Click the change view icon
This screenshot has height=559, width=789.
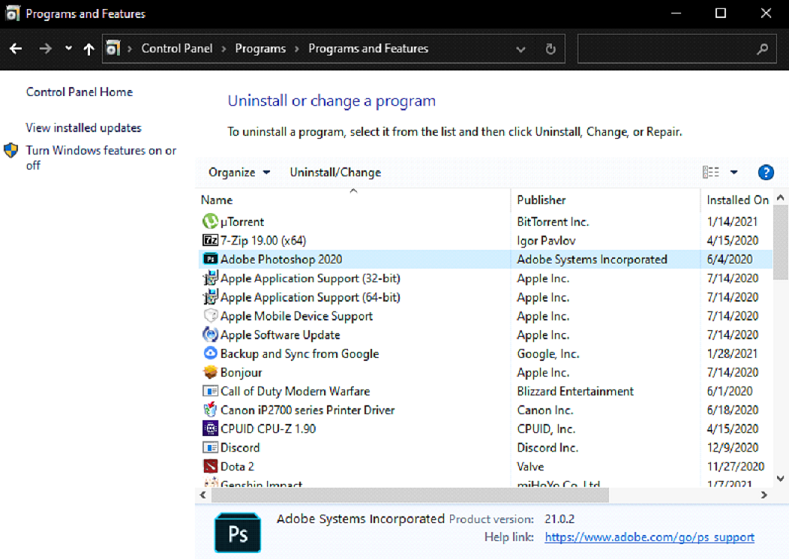click(711, 173)
